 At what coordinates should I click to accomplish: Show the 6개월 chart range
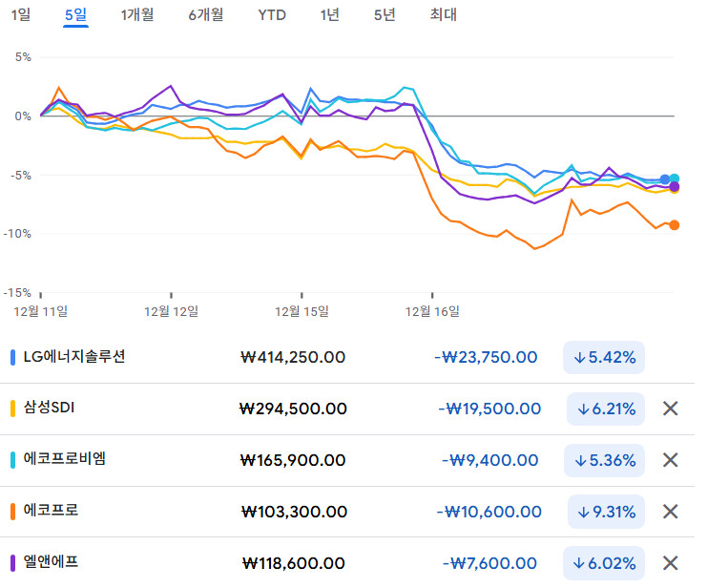click(206, 14)
